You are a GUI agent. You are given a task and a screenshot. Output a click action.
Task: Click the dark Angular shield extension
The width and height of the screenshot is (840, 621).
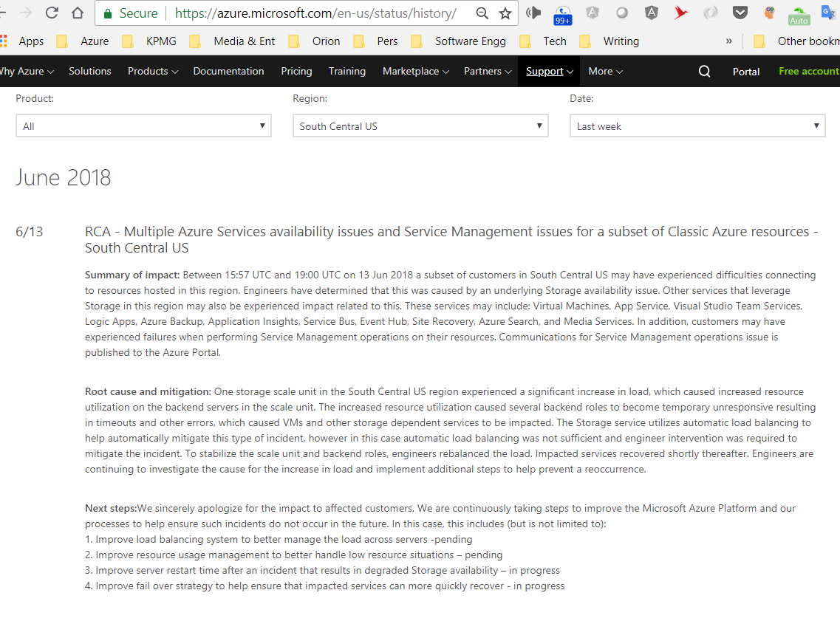pos(652,13)
